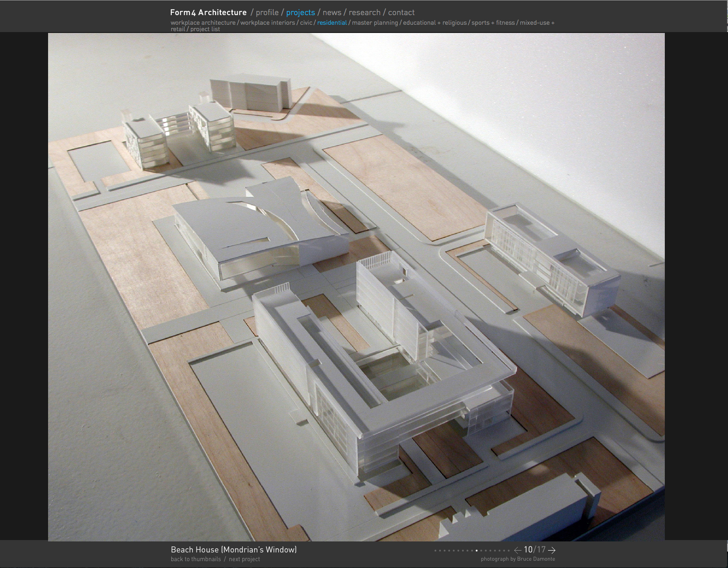Go to the projects section
This screenshot has width=728, height=568.
[300, 12]
